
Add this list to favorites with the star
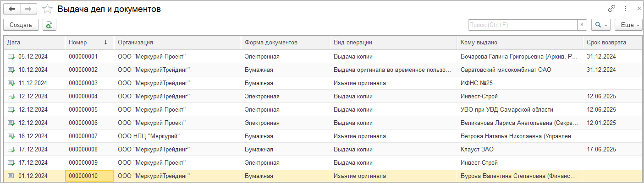click(x=47, y=9)
